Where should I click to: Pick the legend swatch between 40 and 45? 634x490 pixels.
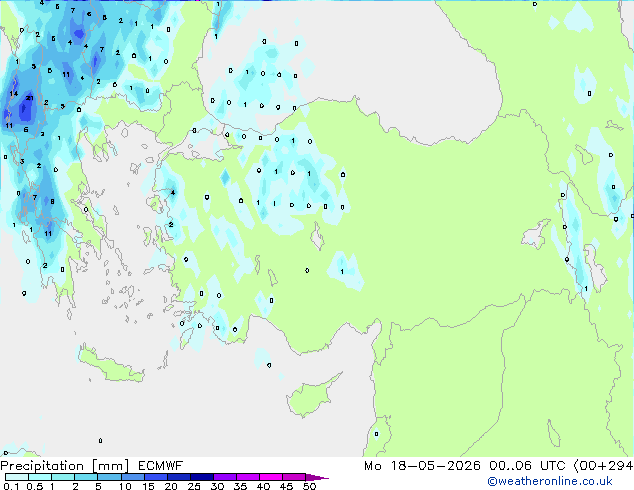[271, 477]
